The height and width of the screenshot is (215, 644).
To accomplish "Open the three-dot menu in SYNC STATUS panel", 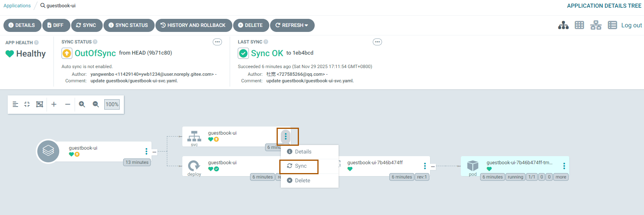I will pos(217,42).
